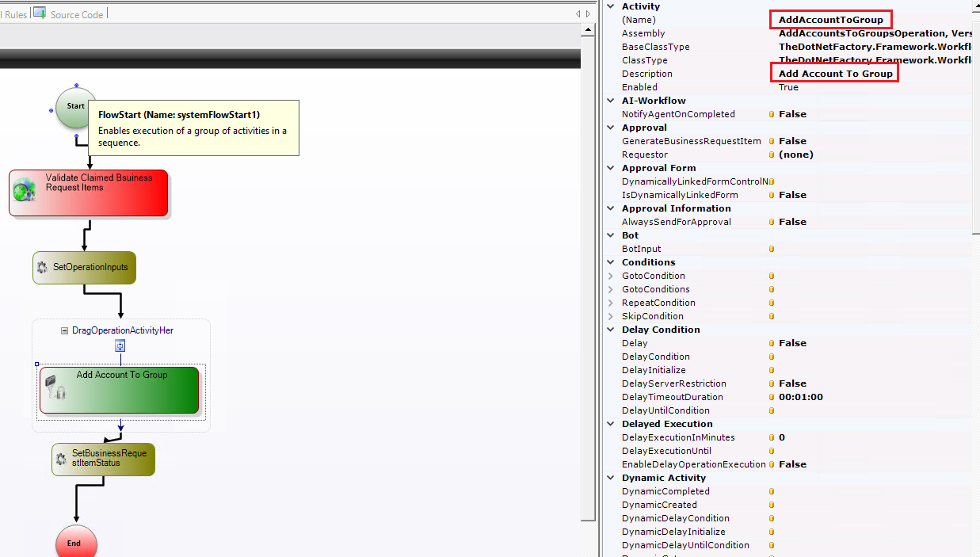
Task: Click the yellow binding icon beside NotifyAgentOnCompleted
Action: tap(772, 114)
